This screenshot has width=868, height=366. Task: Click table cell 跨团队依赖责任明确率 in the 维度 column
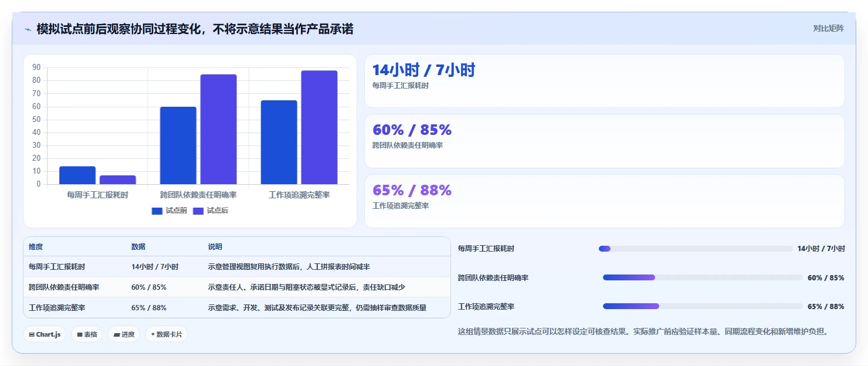pyautogui.click(x=64, y=287)
